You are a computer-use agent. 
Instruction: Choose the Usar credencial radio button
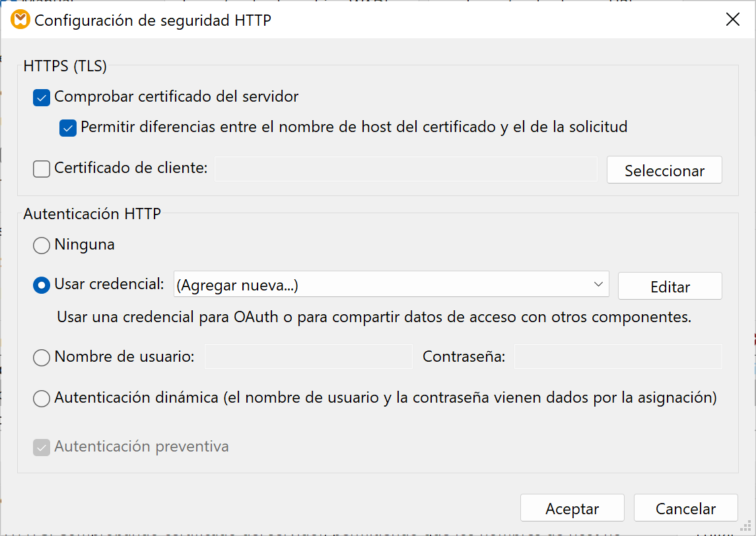[42, 285]
